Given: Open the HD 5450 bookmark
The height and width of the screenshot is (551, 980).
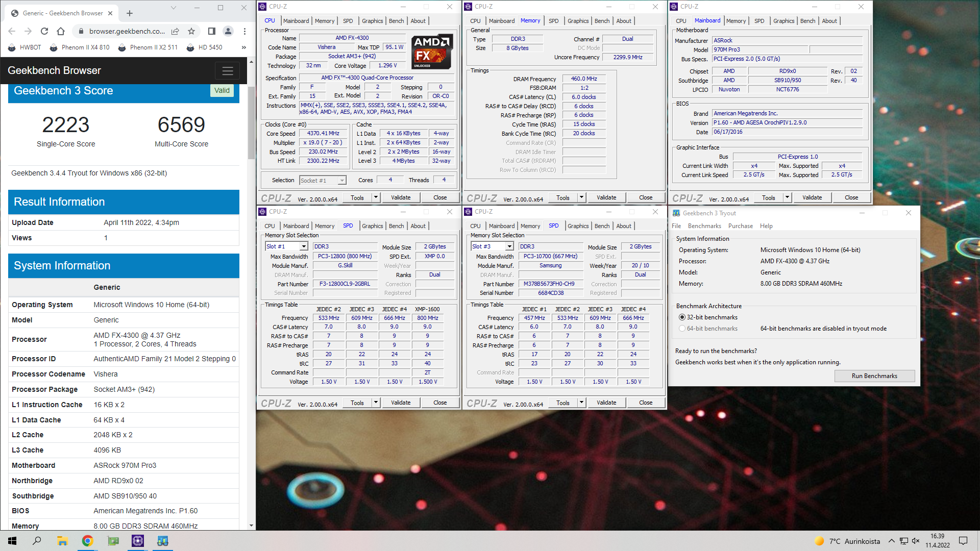Looking at the screenshot, I should tap(204, 47).
